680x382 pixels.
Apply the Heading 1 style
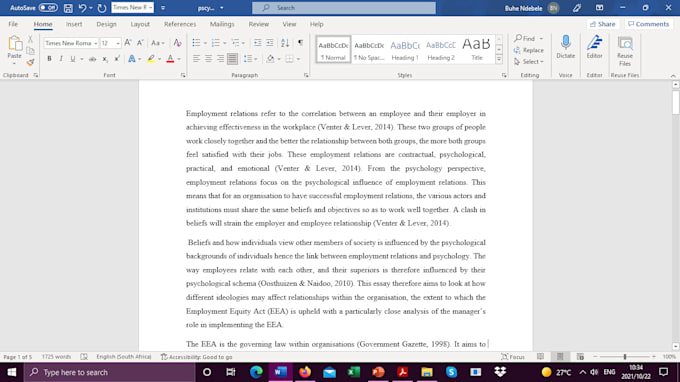click(x=405, y=50)
